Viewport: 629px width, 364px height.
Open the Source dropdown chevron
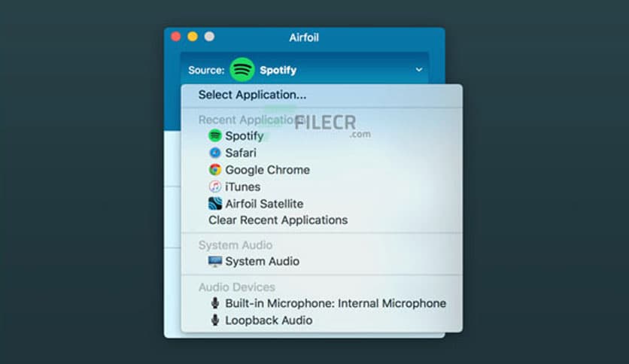(419, 70)
